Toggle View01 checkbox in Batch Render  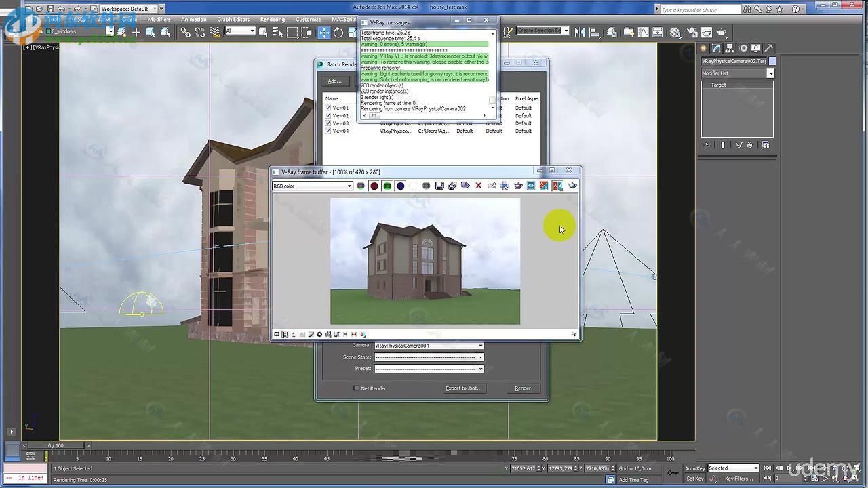click(x=328, y=108)
